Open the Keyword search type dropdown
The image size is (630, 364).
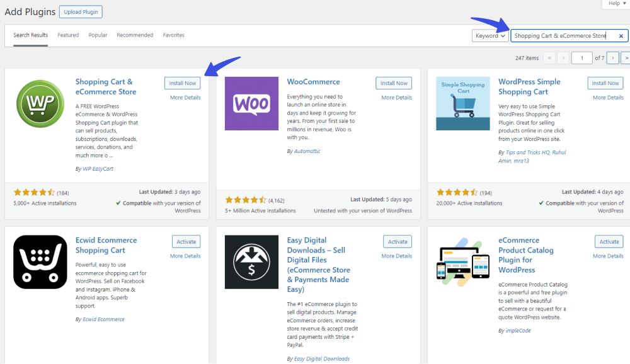point(490,36)
